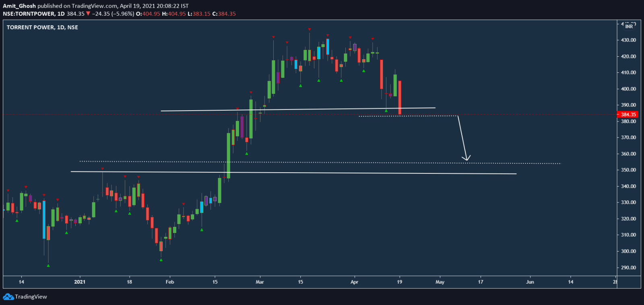Click the 19 date label on time axis

[399, 282]
